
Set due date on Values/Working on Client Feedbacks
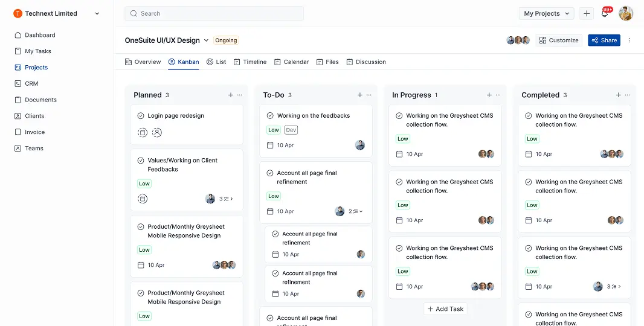(x=143, y=199)
